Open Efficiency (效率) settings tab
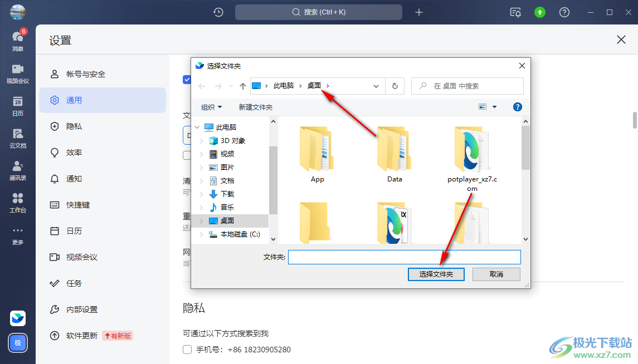 pyautogui.click(x=103, y=153)
